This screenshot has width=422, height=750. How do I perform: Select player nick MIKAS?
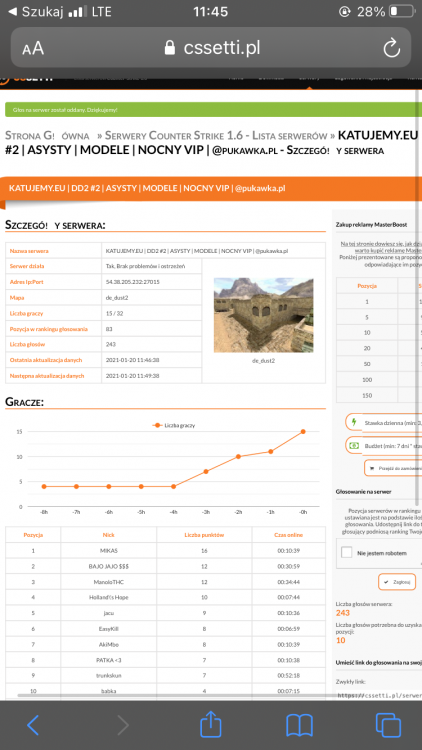[x=109, y=551]
